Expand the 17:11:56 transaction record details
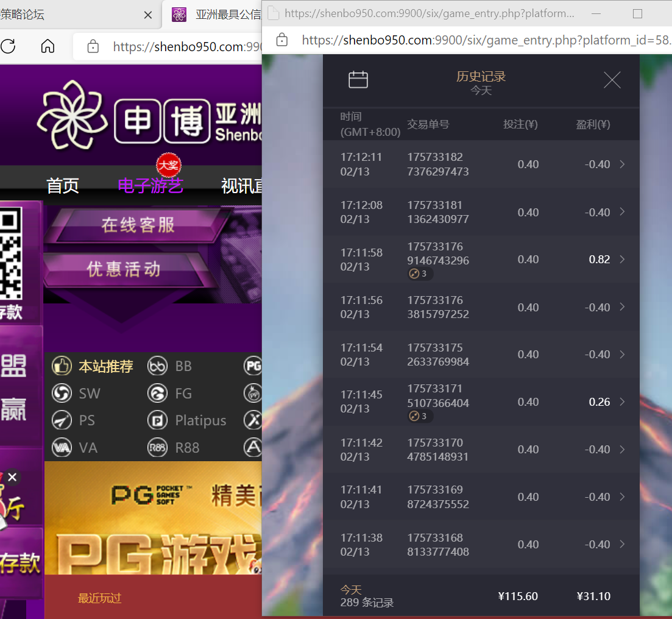The image size is (672, 619). point(623,307)
